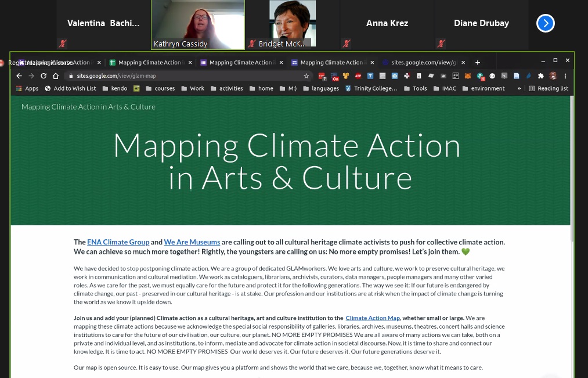
Task: Open the IMAC bookmarks folder
Action: pyautogui.click(x=445, y=88)
